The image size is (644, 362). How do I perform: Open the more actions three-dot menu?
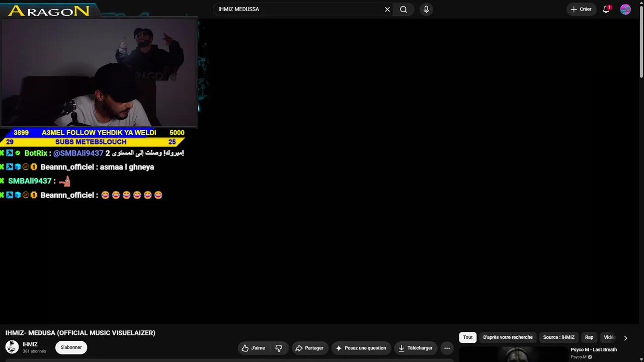tap(447, 348)
